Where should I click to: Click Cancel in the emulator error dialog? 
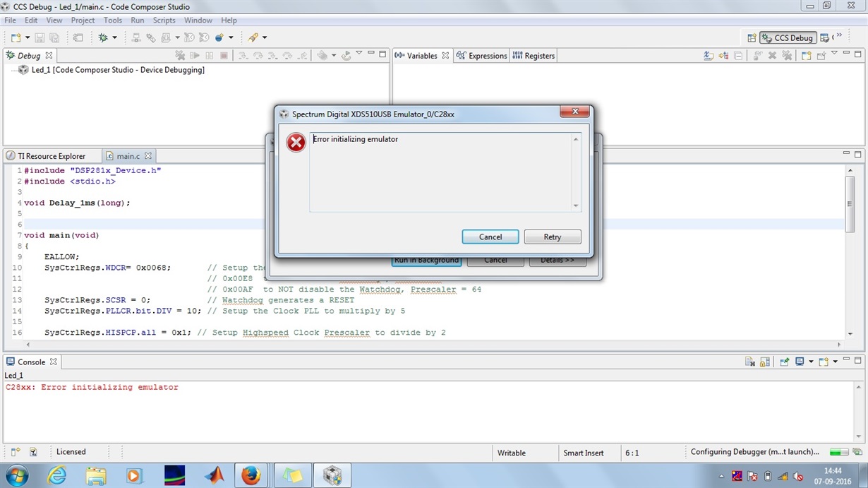(490, 237)
